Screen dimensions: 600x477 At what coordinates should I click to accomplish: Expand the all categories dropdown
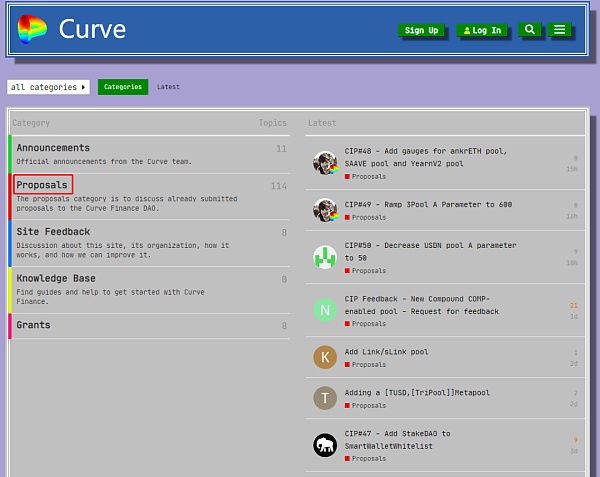[48, 87]
